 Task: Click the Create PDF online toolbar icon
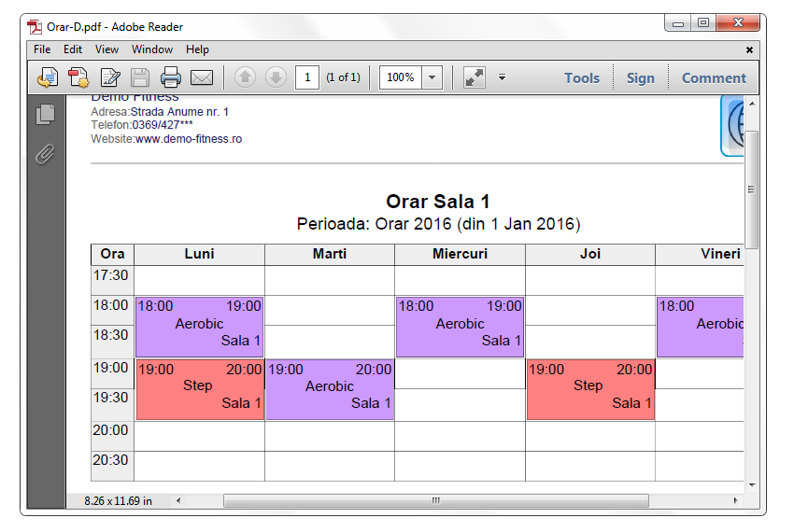tap(78, 77)
